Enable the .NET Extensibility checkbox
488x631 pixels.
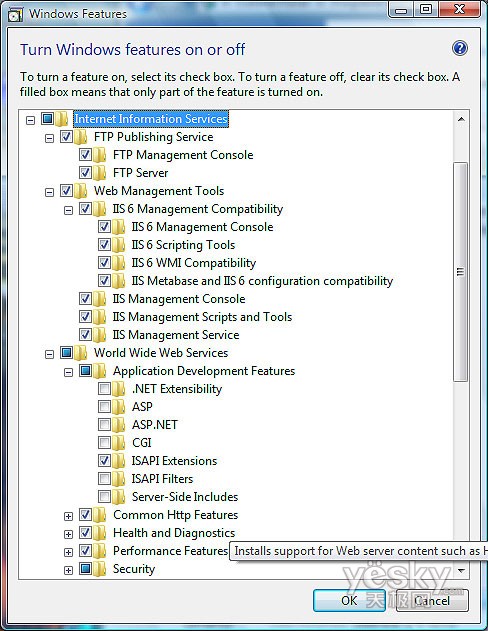click(x=104, y=388)
